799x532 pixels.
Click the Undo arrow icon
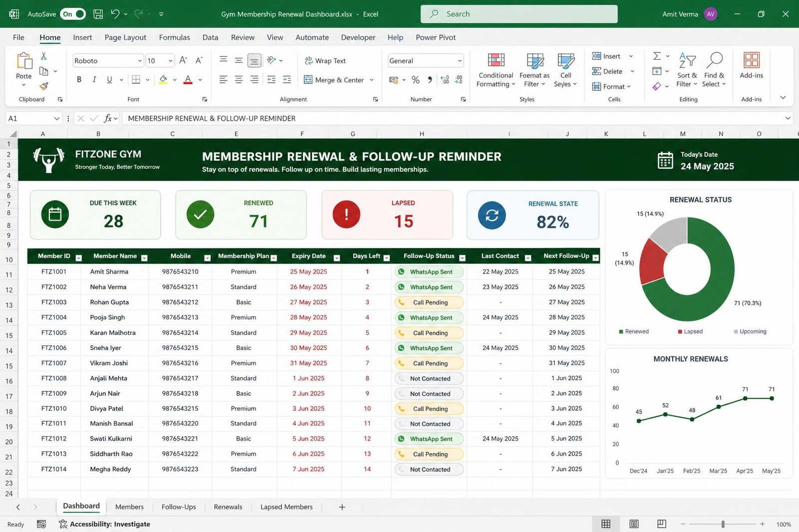point(115,14)
